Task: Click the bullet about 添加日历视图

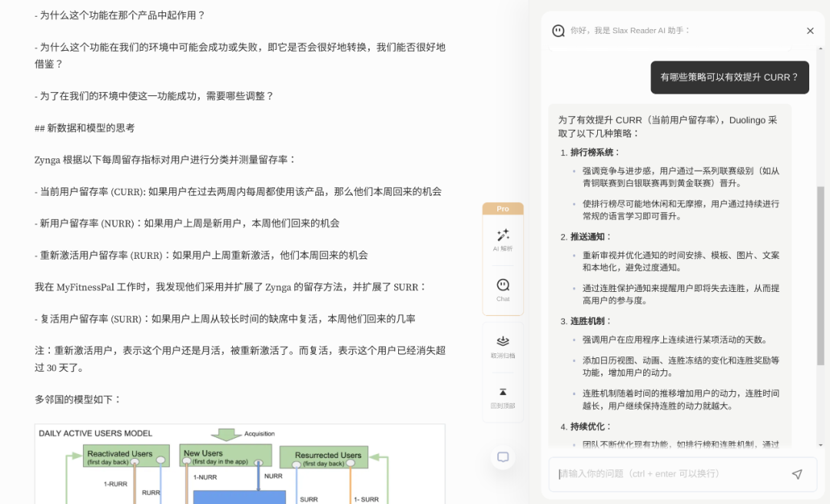Action: tap(681, 366)
